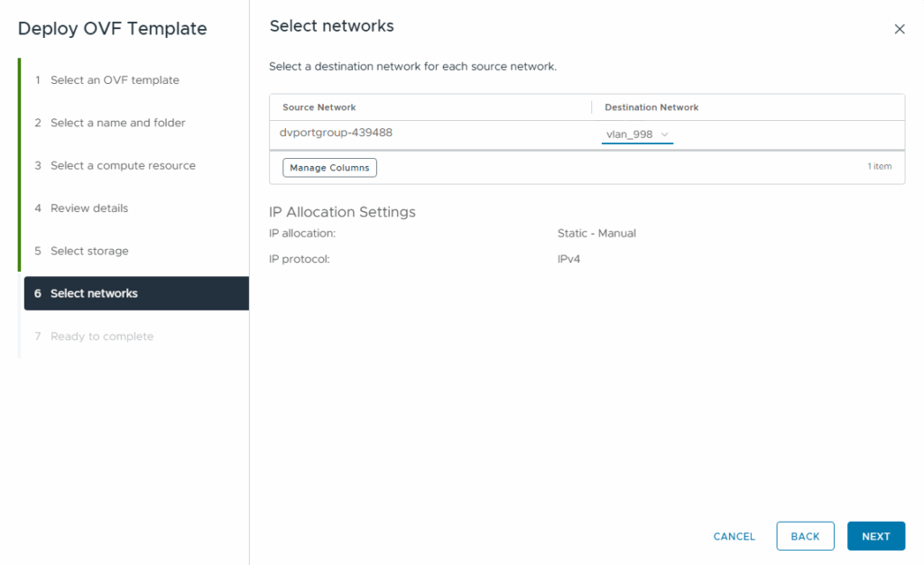Screen dimensions: 924x565
Task: Click the 1 item count label
Action: tap(879, 167)
